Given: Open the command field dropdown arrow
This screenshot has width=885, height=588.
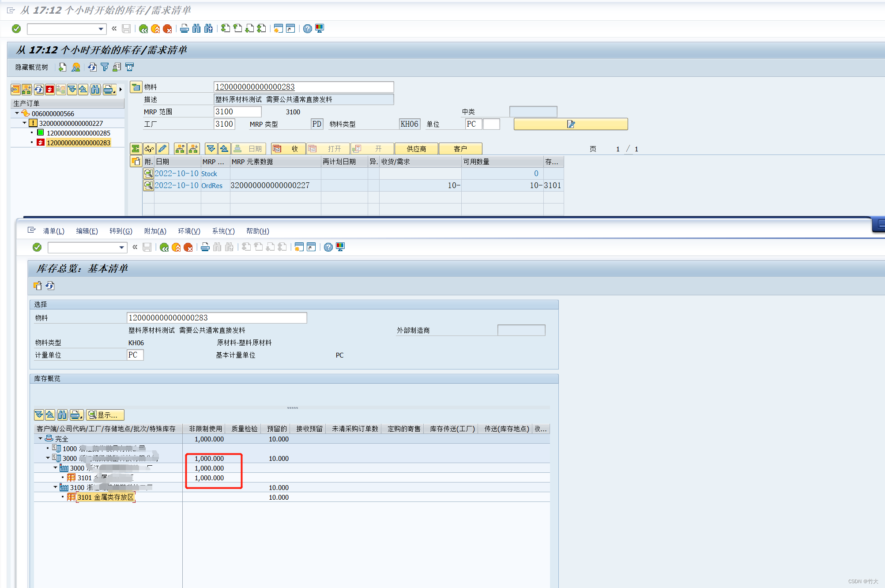Looking at the screenshot, I should [101, 29].
